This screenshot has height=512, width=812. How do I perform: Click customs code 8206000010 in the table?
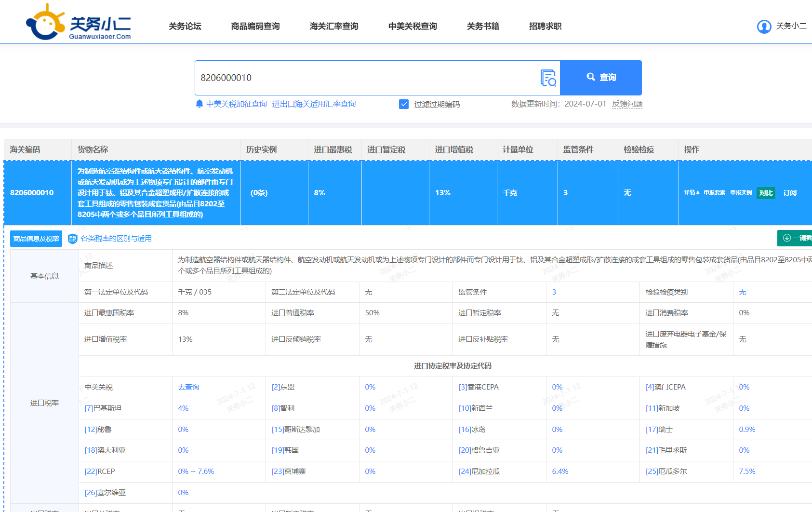coord(32,193)
